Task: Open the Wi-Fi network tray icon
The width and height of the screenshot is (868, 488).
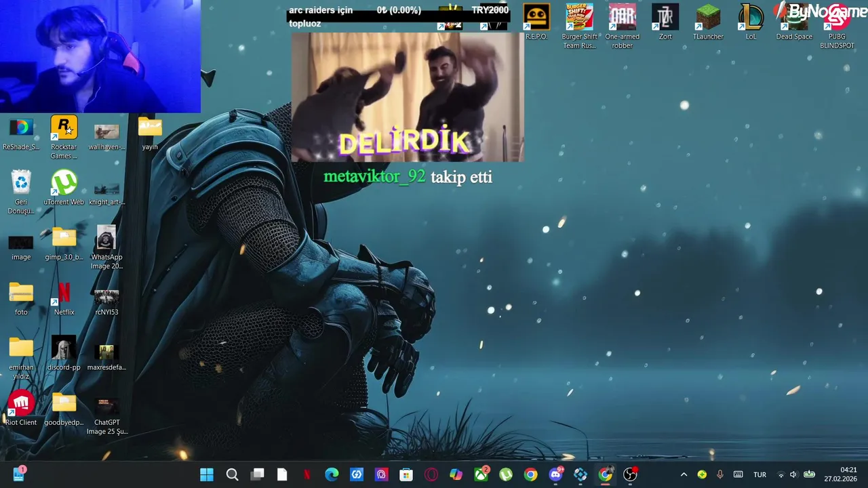Action: coord(781,474)
